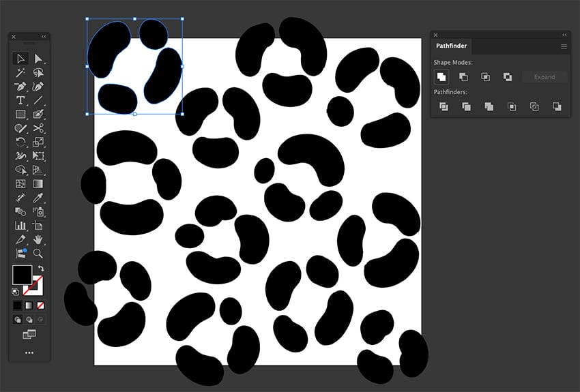This screenshot has height=392, width=580.
Task: Apply the Merge pathfinder
Action: [x=489, y=107]
